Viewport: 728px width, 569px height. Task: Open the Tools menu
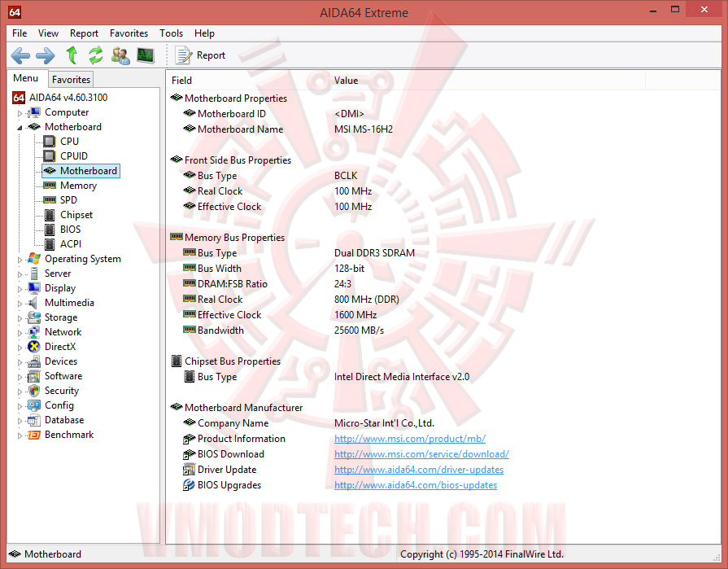click(x=172, y=33)
